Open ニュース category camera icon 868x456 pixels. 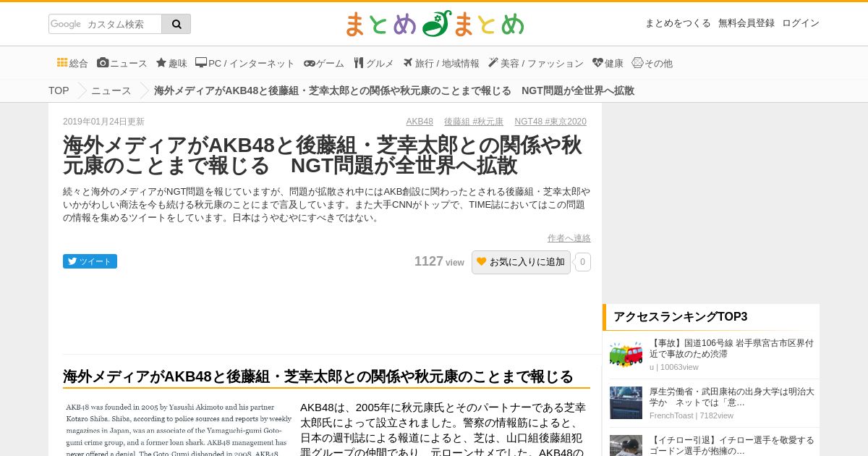[103, 63]
